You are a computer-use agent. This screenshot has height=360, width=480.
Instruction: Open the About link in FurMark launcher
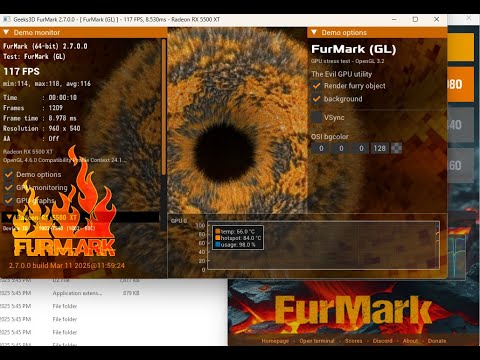(410, 341)
